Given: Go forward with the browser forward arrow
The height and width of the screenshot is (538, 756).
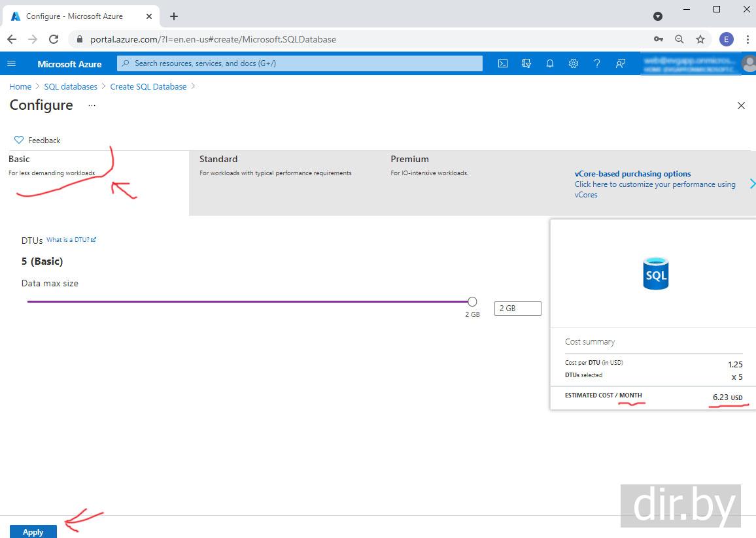Looking at the screenshot, I should pyautogui.click(x=33, y=39).
